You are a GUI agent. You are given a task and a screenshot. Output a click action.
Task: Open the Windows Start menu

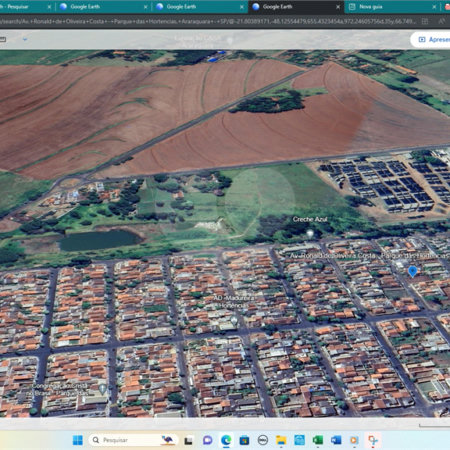click(x=78, y=440)
